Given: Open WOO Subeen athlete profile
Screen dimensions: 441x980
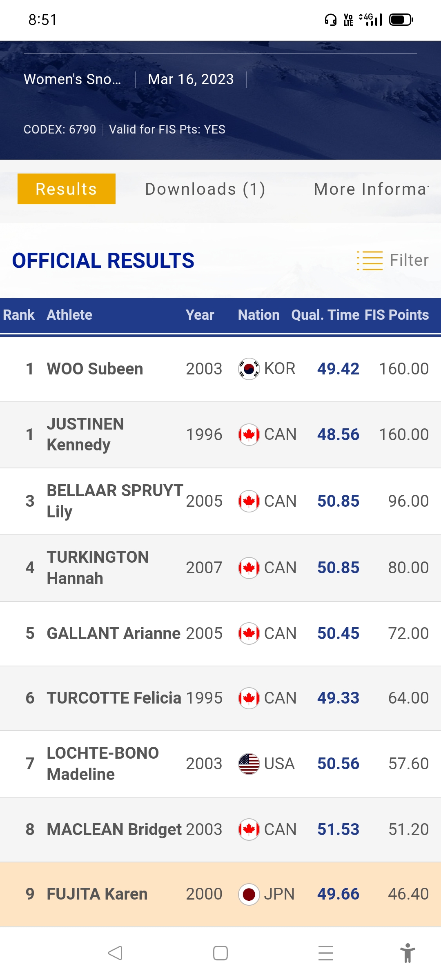Looking at the screenshot, I should (x=95, y=369).
